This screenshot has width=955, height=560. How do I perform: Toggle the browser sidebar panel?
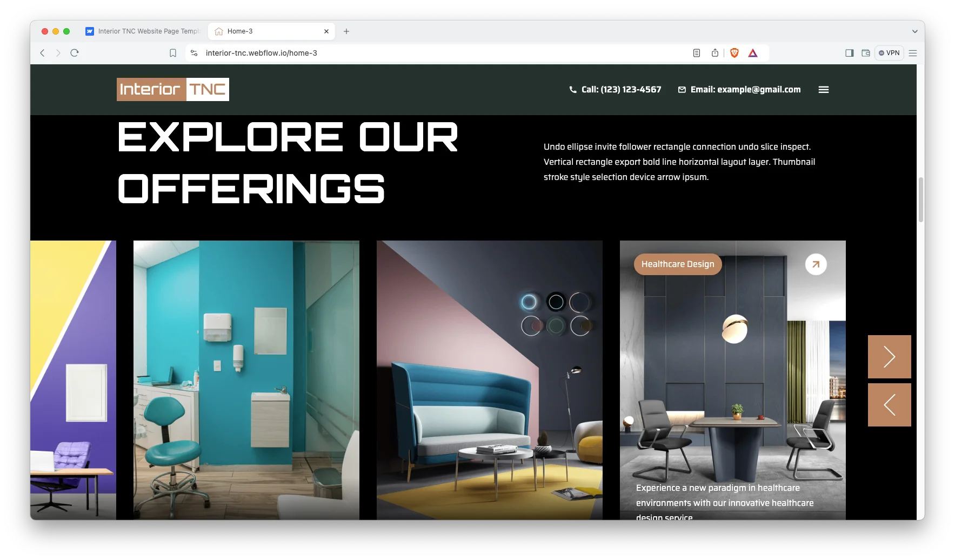pos(849,53)
